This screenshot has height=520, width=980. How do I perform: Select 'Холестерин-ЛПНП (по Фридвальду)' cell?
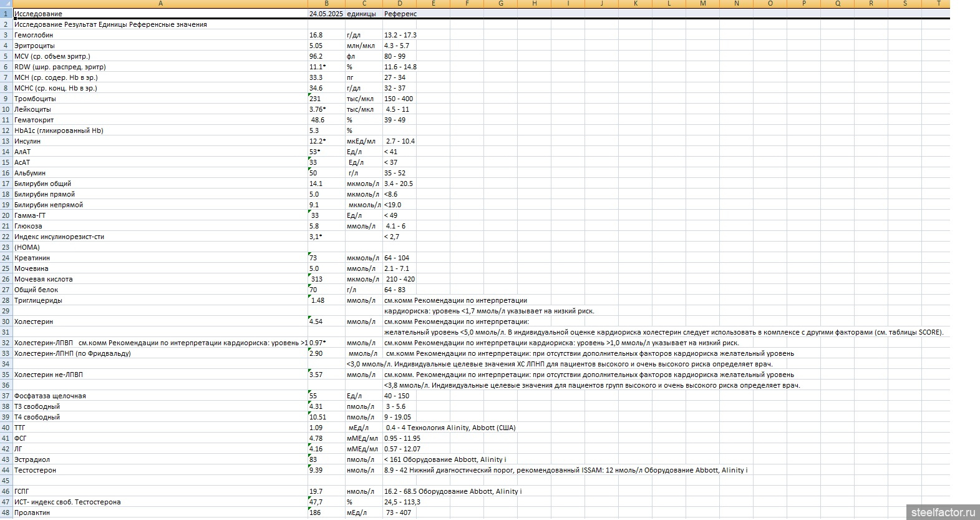click(160, 353)
